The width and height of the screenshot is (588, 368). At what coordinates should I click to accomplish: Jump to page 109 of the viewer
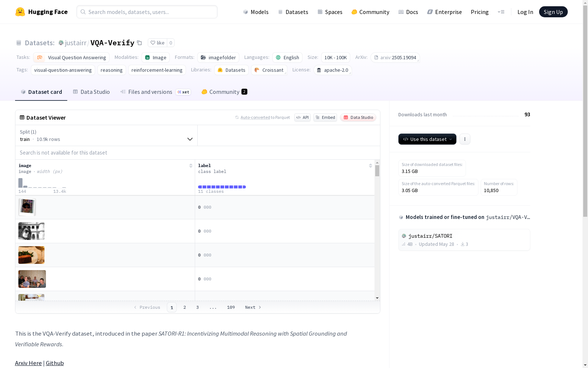231,307
